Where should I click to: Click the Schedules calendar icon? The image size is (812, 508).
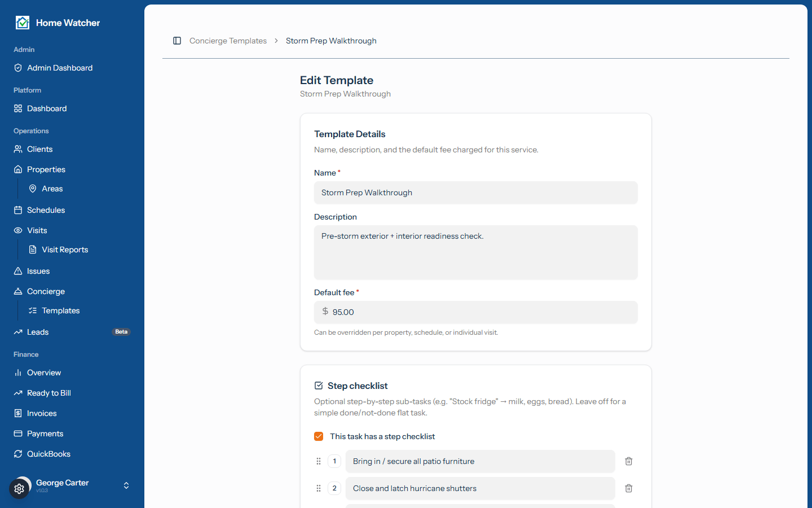(x=18, y=210)
